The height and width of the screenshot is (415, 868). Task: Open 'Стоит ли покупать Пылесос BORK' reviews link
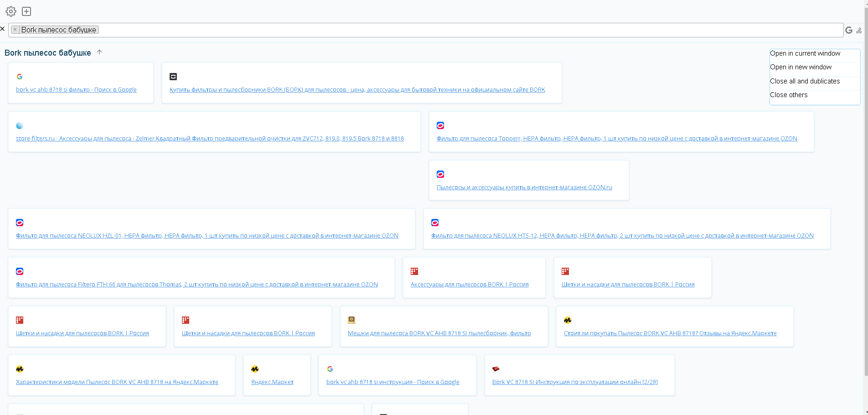click(x=670, y=333)
